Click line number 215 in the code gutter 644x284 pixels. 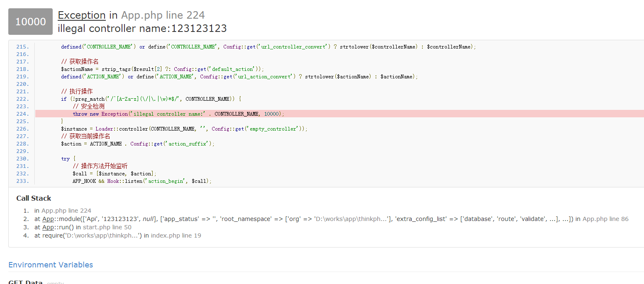[22, 47]
